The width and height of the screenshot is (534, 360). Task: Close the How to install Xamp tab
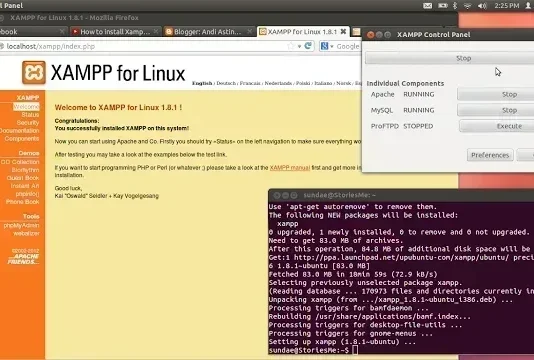click(x=156, y=31)
